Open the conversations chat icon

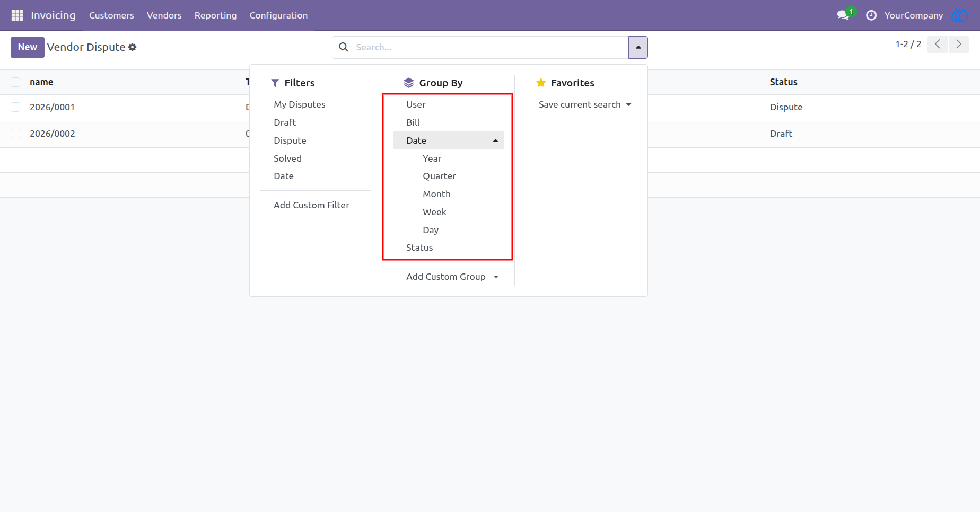[x=843, y=15]
